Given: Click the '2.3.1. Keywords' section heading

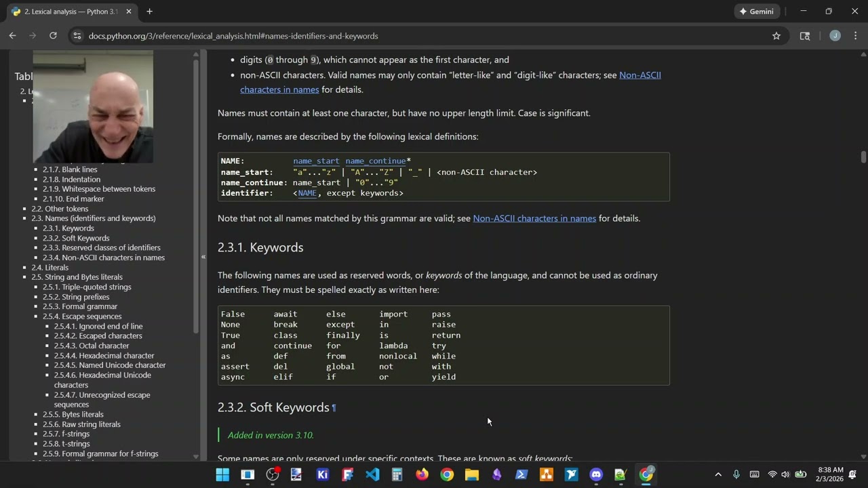Looking at the screenshot, I should click(260, 247).
